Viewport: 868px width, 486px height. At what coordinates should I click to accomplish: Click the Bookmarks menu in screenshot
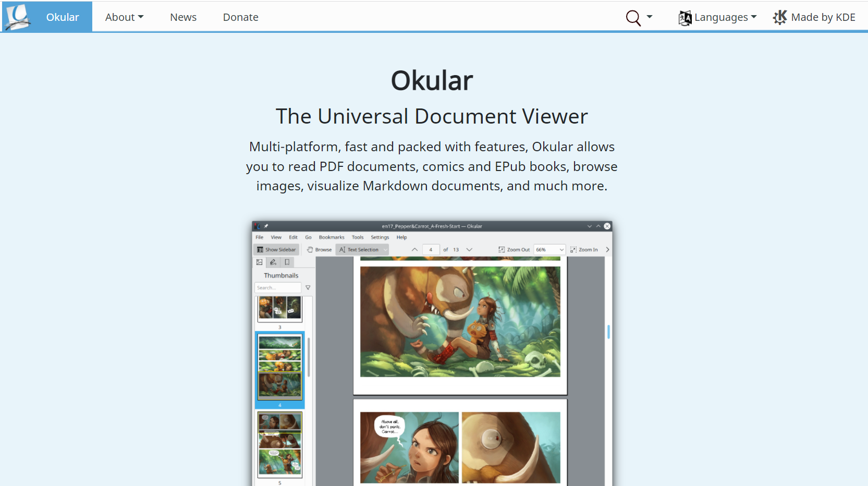pos(332,237)
